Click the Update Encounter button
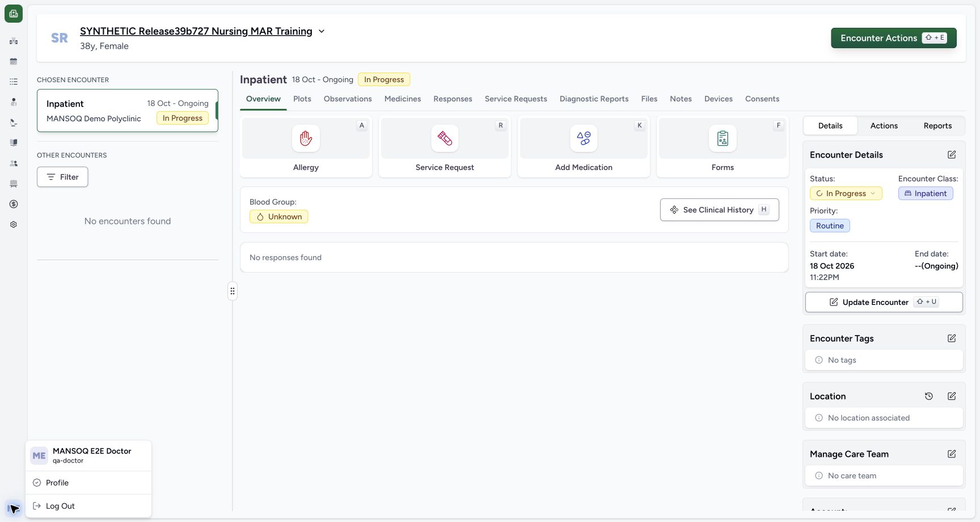The height and width of the screenshot is (522, 980). coord(884,302)
